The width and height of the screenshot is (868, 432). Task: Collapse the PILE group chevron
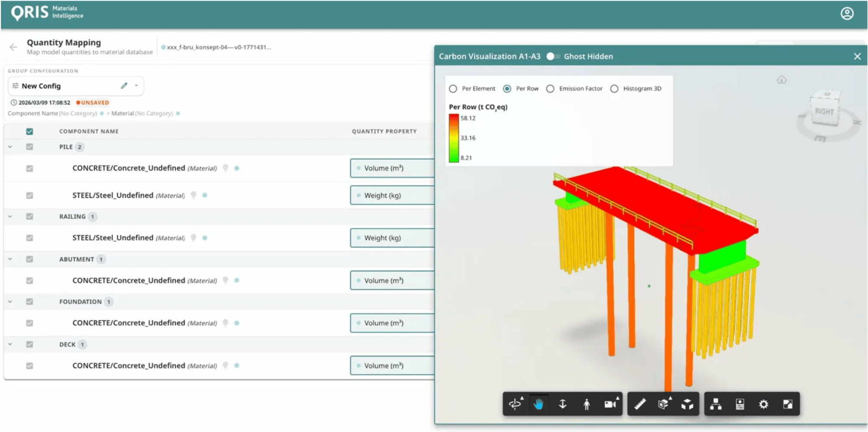click(10, 147)
